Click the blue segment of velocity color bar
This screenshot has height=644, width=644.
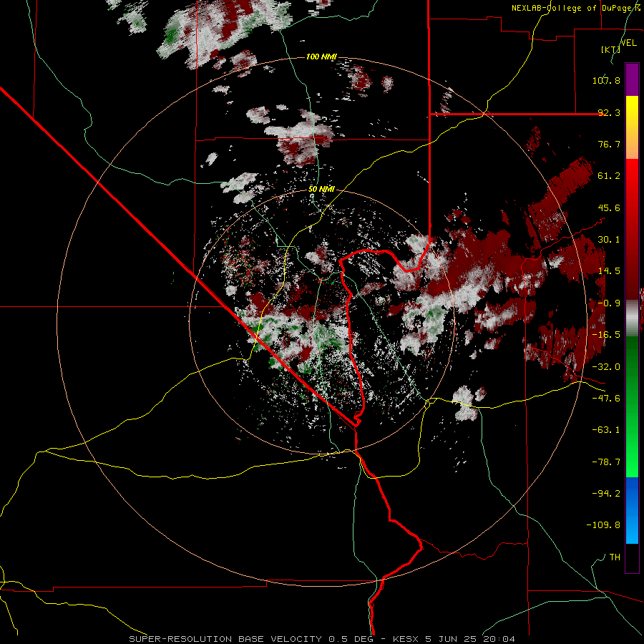pos(632,510)
